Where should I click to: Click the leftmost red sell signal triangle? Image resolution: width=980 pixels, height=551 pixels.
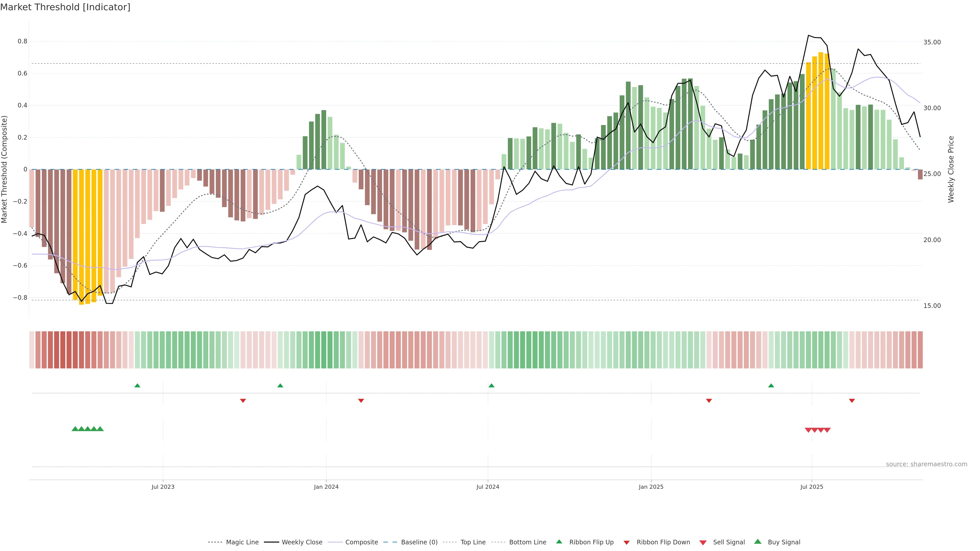tap(808, 430)
